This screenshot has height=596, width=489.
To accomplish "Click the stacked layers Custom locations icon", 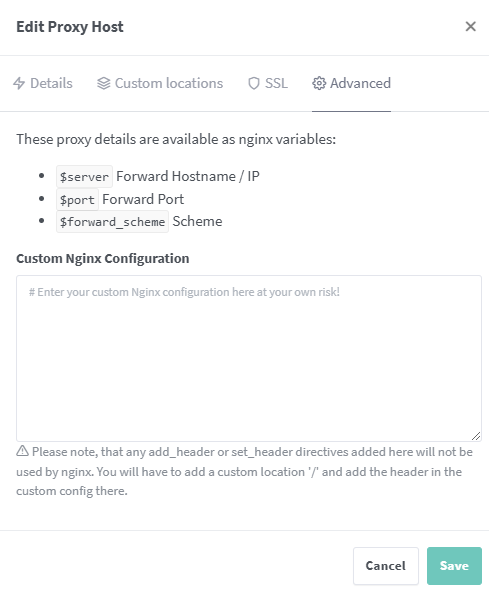I will click(103, 83).
